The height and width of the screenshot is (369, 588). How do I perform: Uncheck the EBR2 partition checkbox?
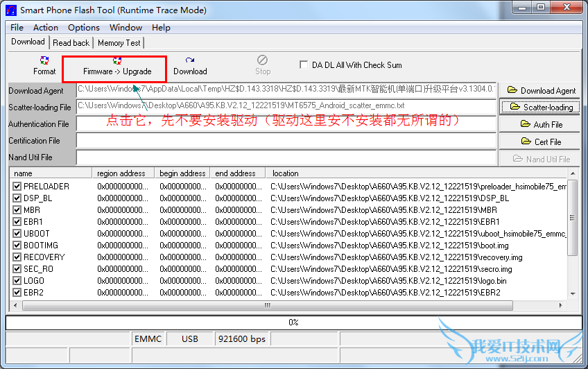point(17,293)
